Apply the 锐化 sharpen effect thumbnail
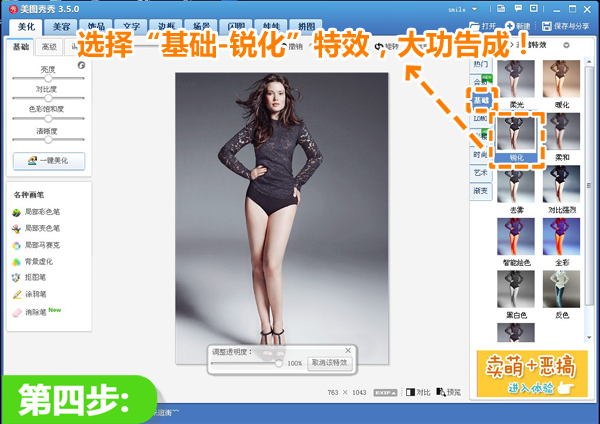600x424 pixels. point(516,132)
